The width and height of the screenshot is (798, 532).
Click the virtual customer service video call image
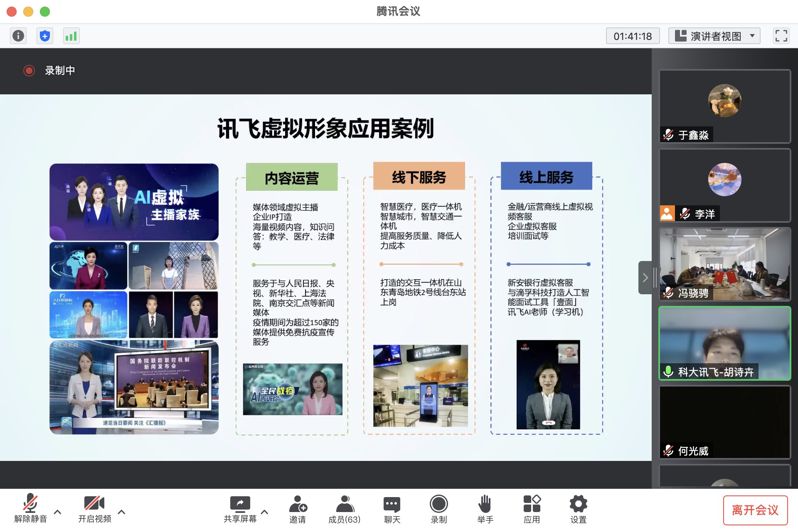(x=548, y=384)
